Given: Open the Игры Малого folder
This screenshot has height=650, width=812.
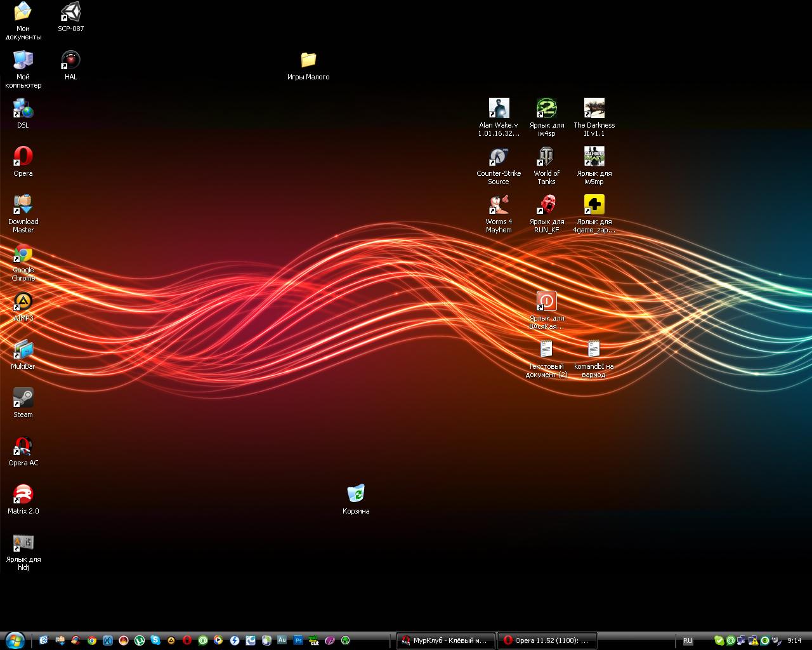Looking at the screenshot, I should click(x=308, y=60).
